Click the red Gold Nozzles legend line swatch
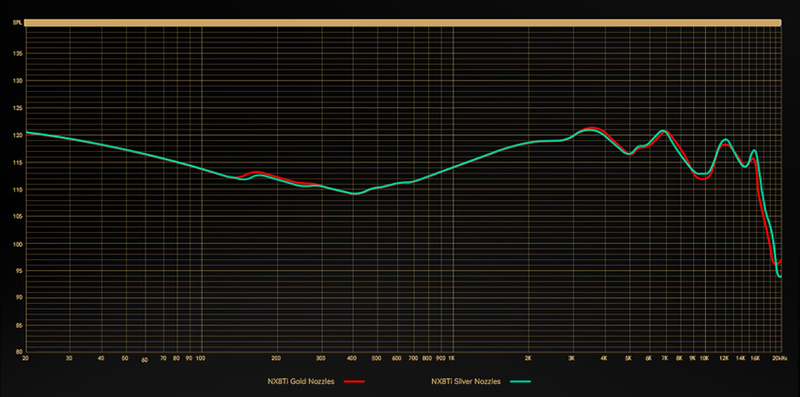This screenshot has height=397, width=800. 355,381
